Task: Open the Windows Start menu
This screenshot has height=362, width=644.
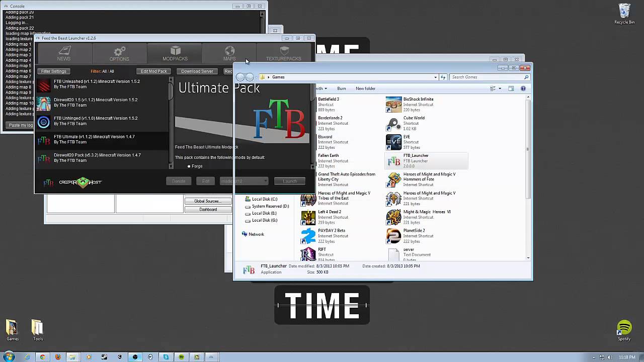Action: point(9,357)
